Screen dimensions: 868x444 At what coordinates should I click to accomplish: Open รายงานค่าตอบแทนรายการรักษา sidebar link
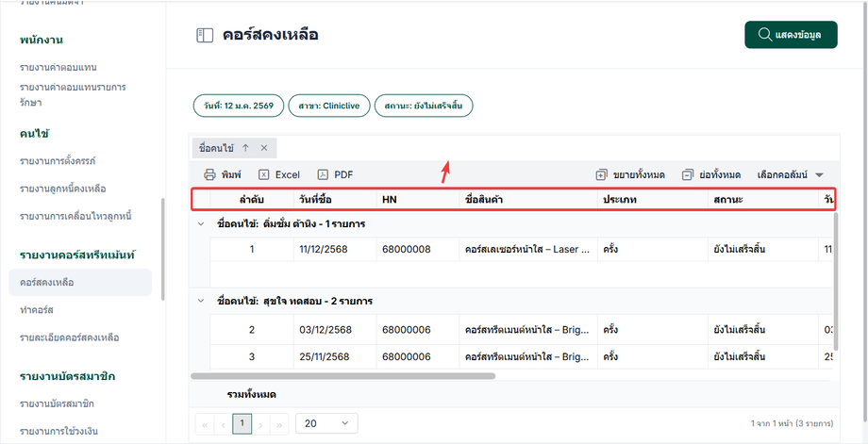(73, 95)
